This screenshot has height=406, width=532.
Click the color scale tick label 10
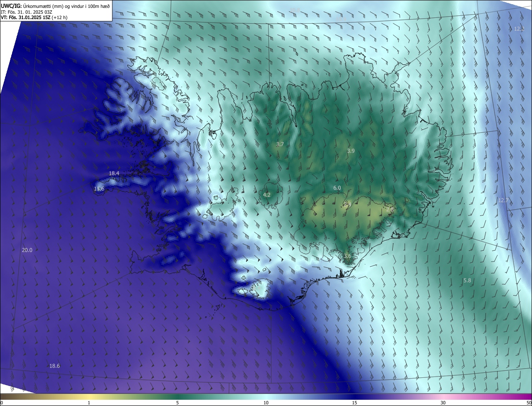266,403
